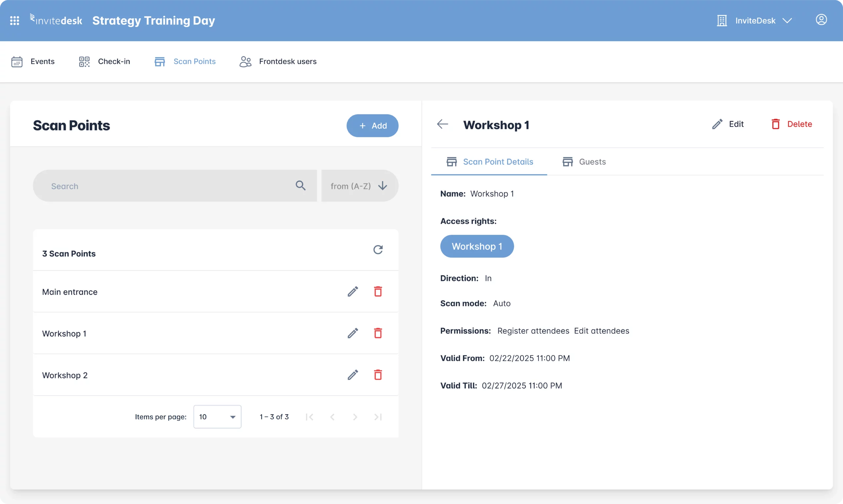This screenshot has width=843, height=504.
Task: Click the Valid From date value
Action: pos(530,358)
